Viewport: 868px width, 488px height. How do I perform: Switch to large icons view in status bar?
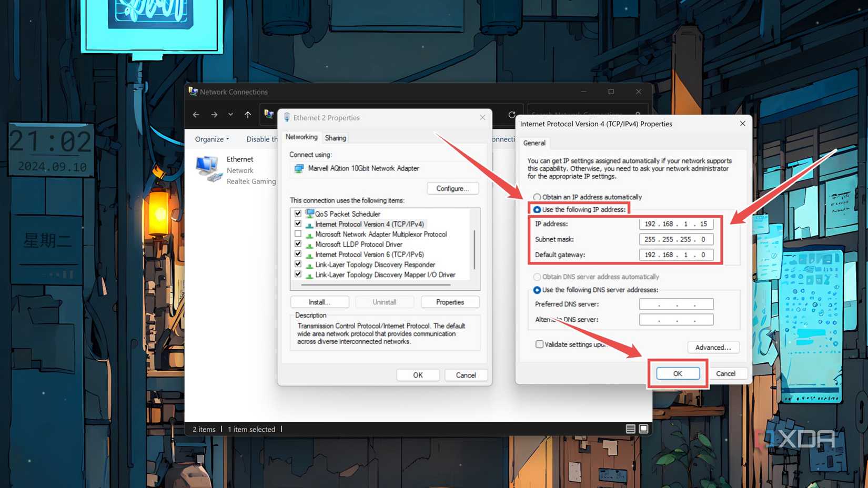(x=643, y=429)
